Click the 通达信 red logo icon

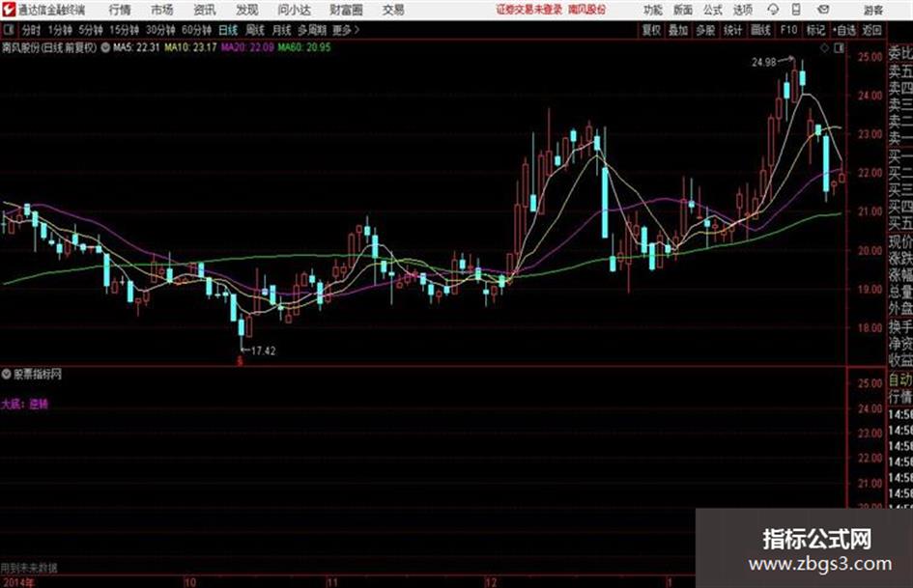click(x=8, y=10)
